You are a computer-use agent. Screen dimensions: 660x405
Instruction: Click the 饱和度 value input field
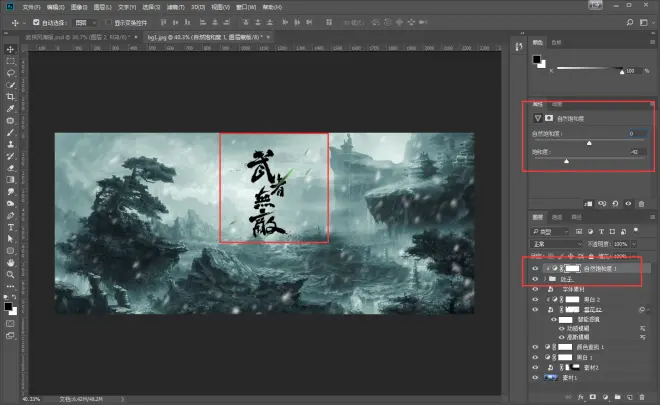(638, 152)
